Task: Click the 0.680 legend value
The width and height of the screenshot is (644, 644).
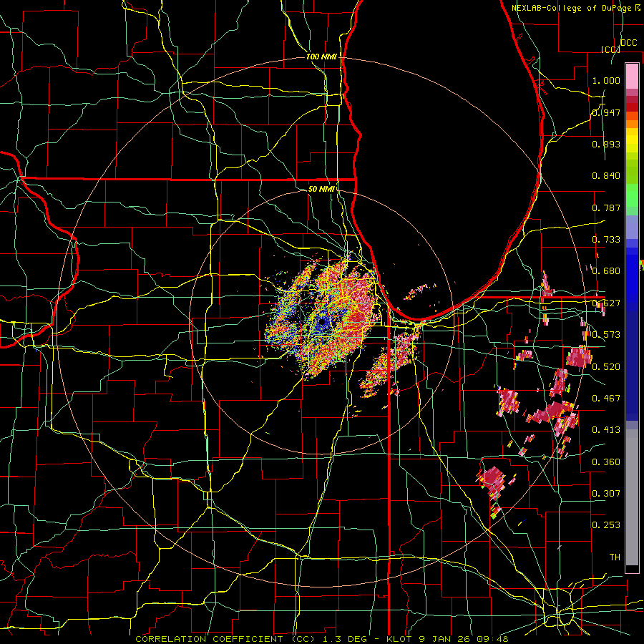Action: pyautogui.click(x=606, y=271)
